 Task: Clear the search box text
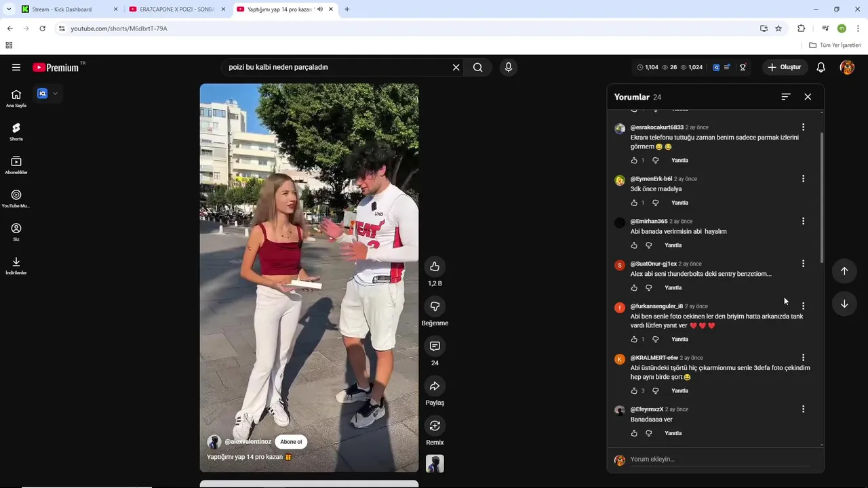click(x=456, y=67)
